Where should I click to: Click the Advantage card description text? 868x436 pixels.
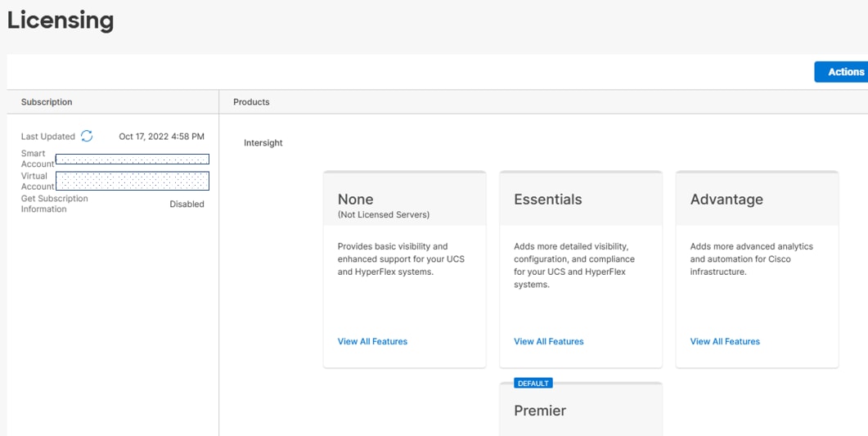pyautogui.click(x=751, y=259)
